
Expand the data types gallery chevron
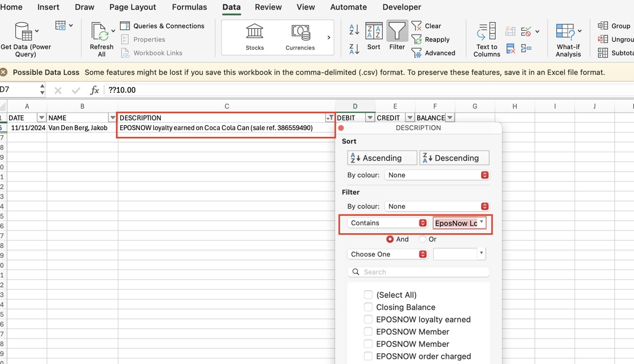coord(329,37)
